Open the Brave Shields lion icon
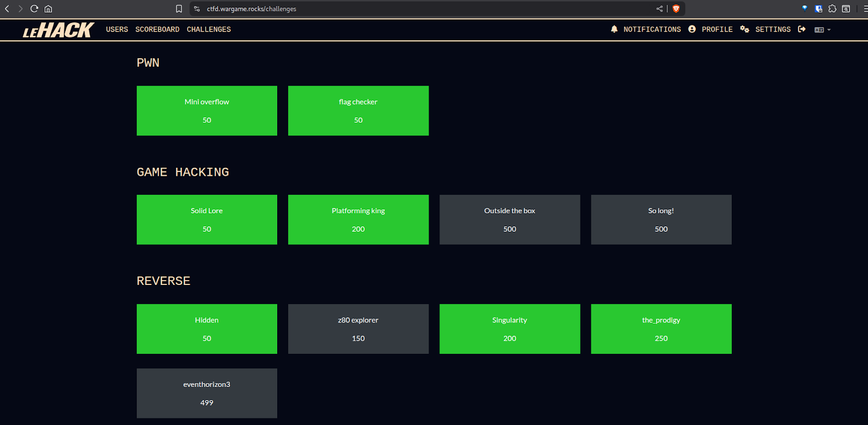 point(676,9)
